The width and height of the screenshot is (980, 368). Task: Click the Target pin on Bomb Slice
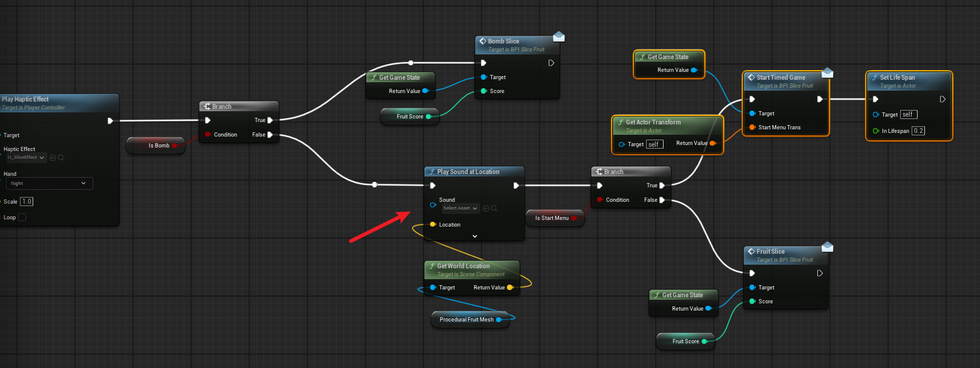[484, 77]
